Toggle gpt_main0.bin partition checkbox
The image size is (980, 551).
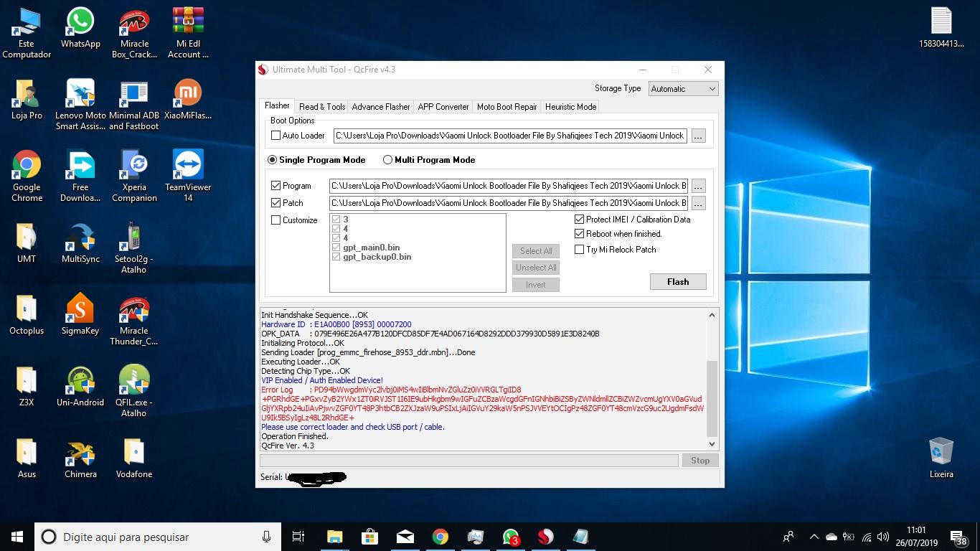click(x=336, y=248)
